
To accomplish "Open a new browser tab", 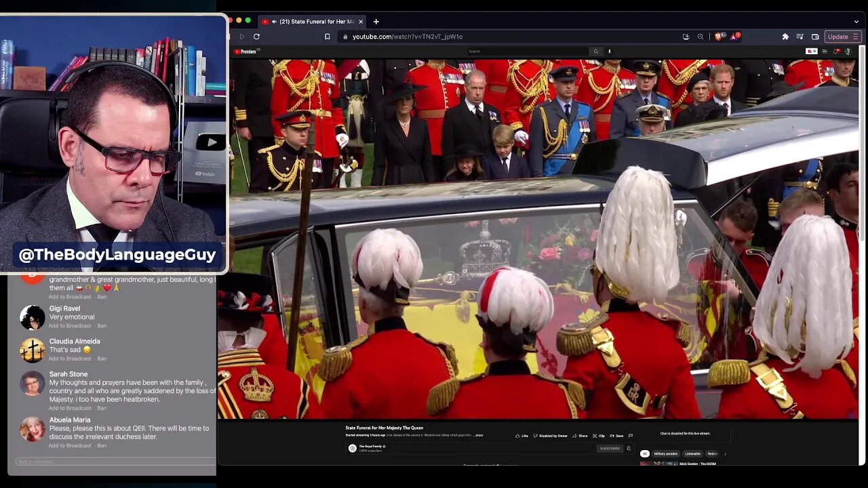I will click(376, 22).
